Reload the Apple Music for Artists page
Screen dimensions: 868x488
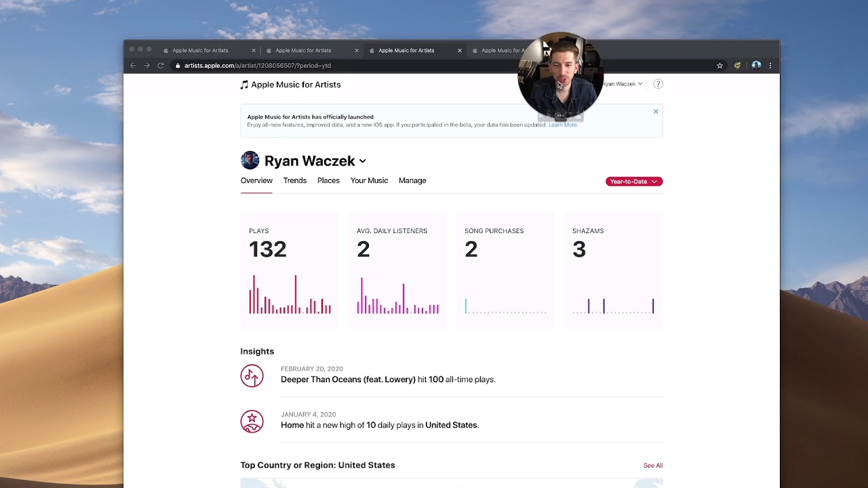click(x=161, y=66)
